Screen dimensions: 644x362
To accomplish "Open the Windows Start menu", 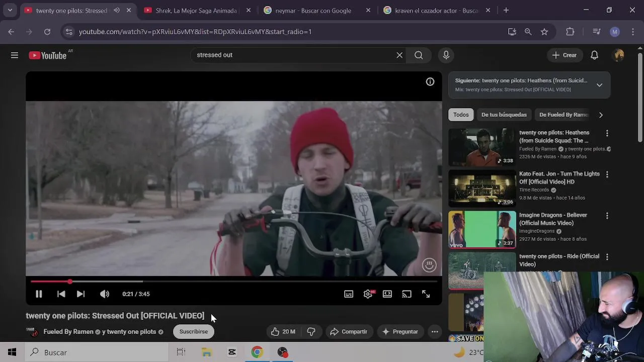I will tap(12, 352).
